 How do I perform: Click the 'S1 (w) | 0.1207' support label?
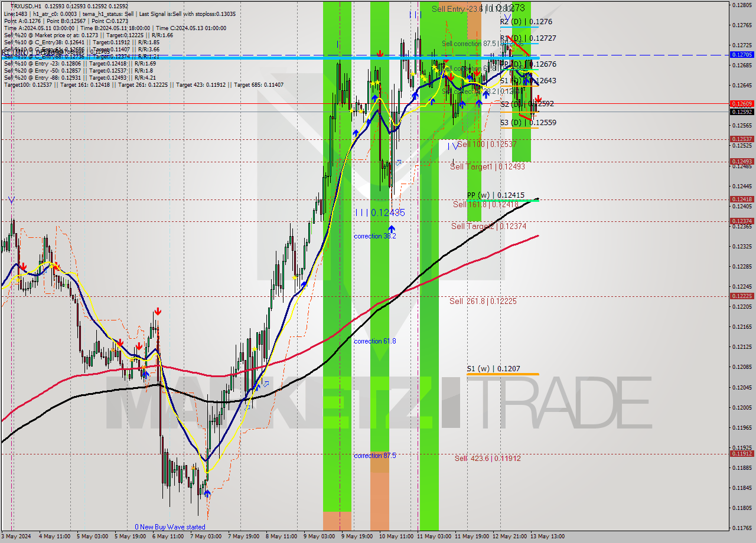[x=493, y=369]
